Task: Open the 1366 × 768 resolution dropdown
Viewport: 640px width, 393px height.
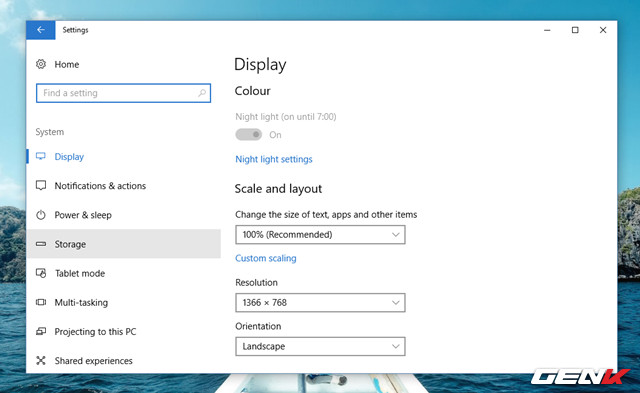Action: [320, 302]
